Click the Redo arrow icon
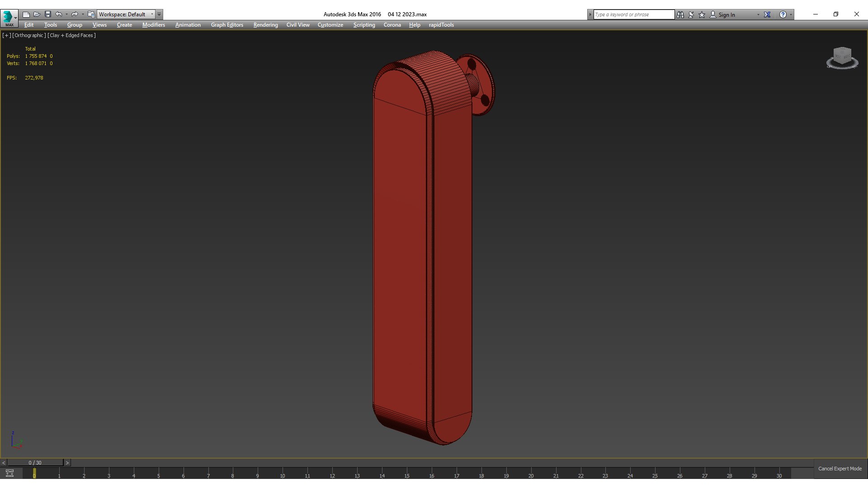Viewport: 868px width, 488px height. pyautogui.click(x=75, y=14)
